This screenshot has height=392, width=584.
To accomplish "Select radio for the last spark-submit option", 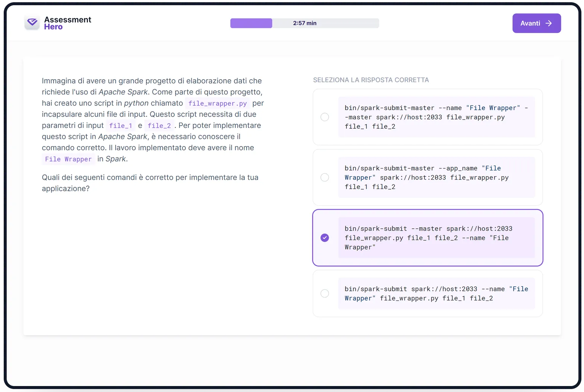I will (x=325, y=293).
